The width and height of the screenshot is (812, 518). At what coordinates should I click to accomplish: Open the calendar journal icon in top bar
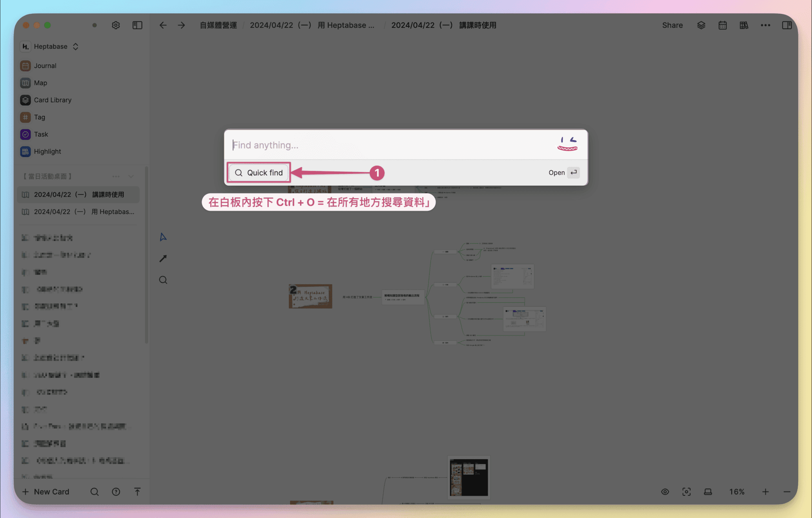[x=723, y=25]
